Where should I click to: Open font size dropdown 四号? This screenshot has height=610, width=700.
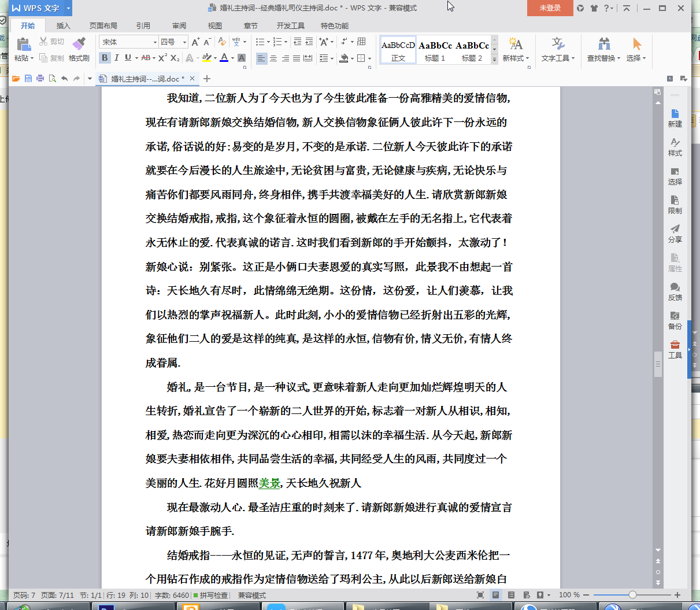click(x=184, y=42)
